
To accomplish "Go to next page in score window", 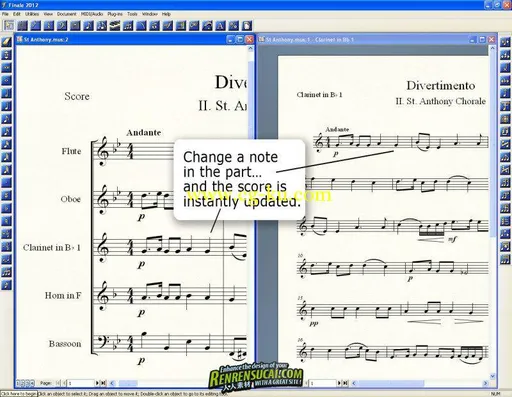I will pyautogui.click(x=97, y=383).
